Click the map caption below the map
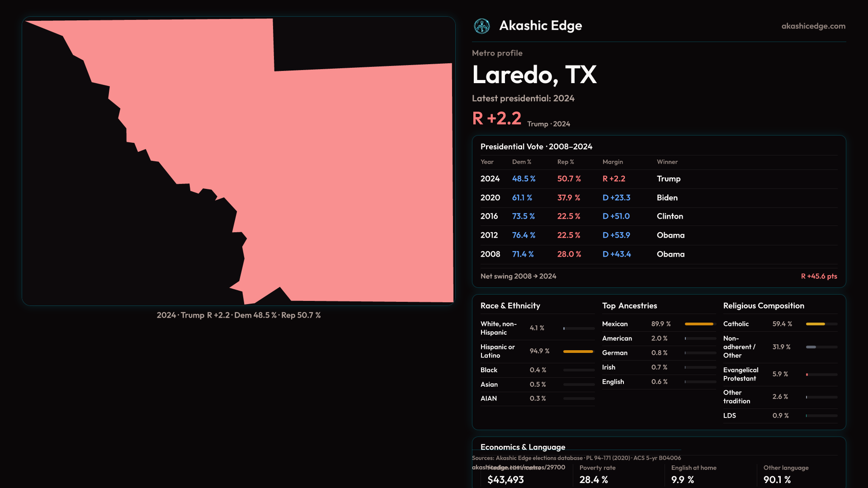 238,315
